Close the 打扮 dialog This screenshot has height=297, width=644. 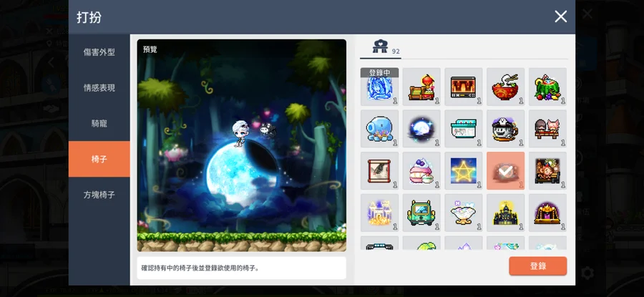click(560, 16)
